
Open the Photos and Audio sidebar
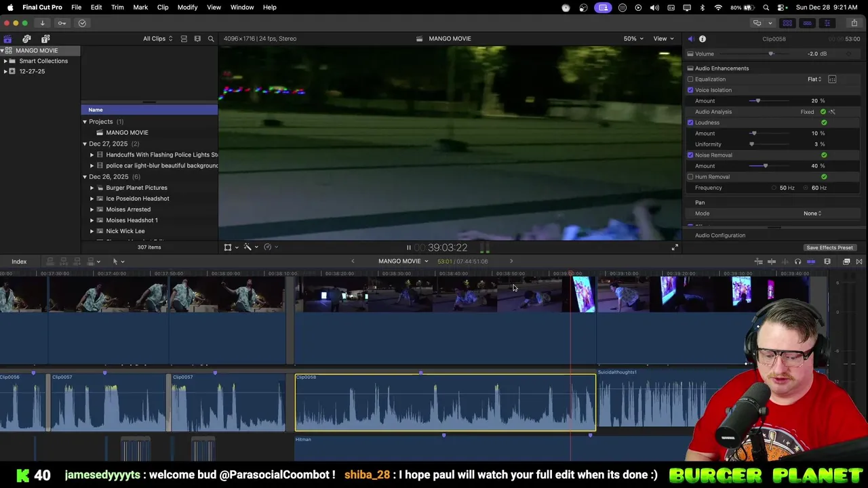26,39
